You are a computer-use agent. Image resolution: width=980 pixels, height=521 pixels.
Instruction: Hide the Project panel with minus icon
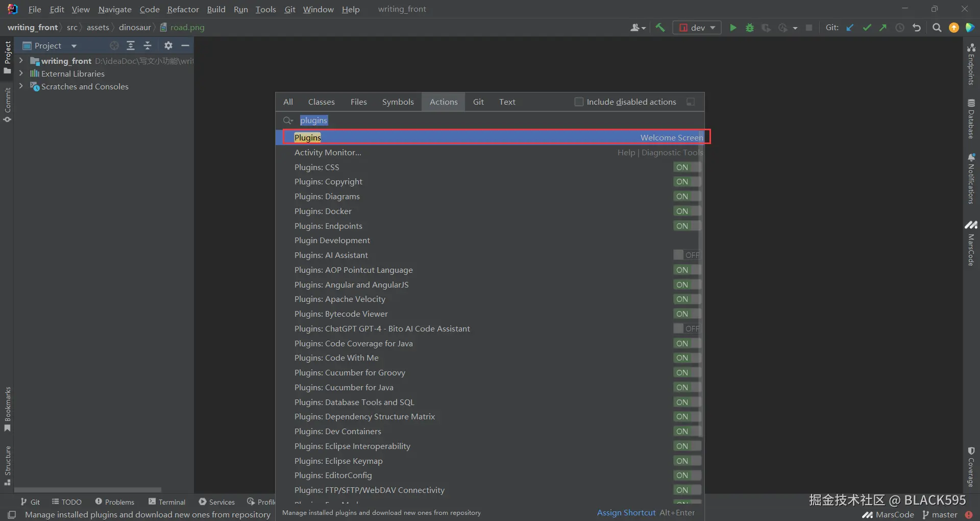(x=185, y=45)
